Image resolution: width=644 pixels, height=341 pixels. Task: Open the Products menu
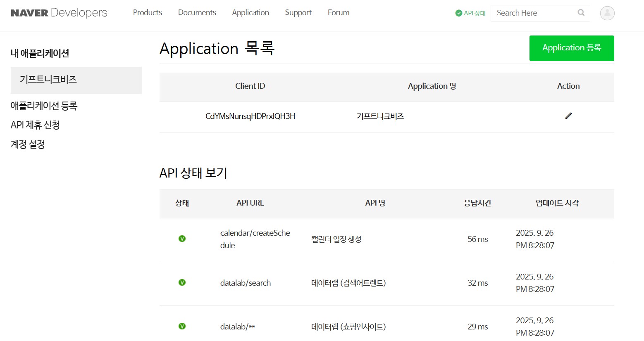(147, 13)
